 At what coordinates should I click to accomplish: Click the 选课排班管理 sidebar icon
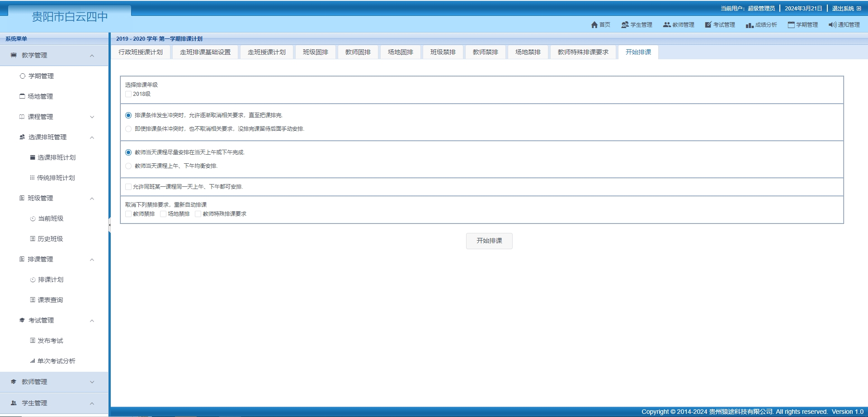(22, 137)
